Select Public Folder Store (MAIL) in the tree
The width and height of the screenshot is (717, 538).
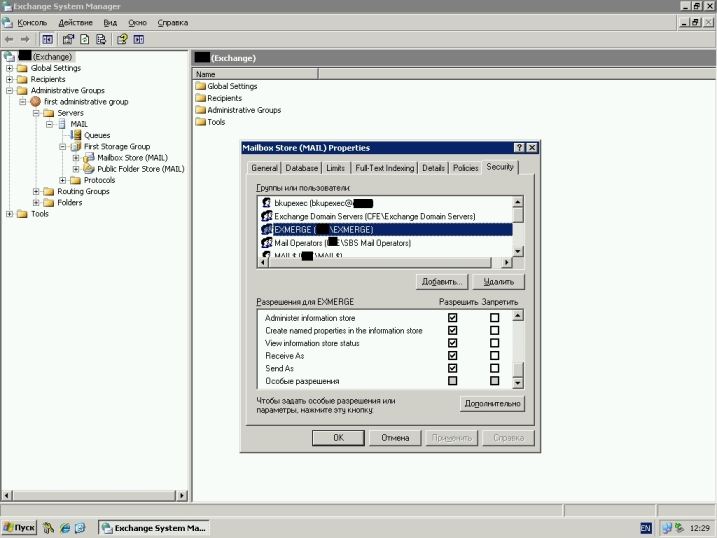tap(140, 169)
